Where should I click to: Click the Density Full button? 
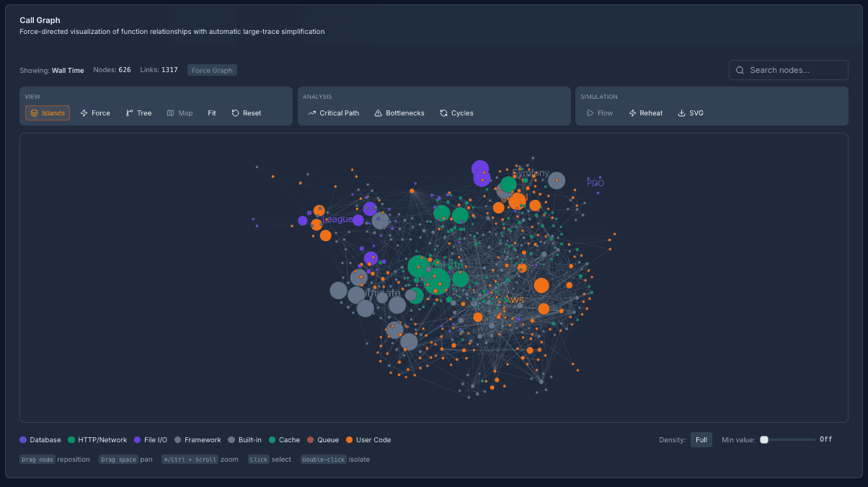coord(701,439)
